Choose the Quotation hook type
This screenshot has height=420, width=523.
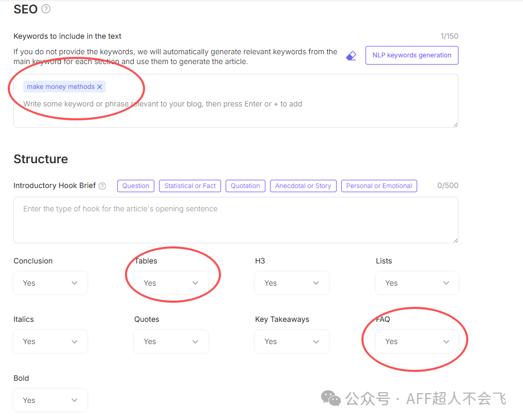click(x=245, y=186)
